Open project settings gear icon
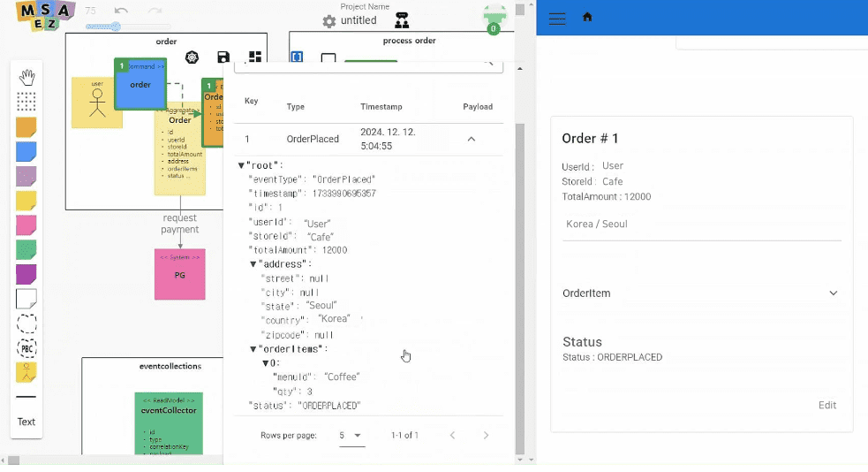 coord(328,21)
